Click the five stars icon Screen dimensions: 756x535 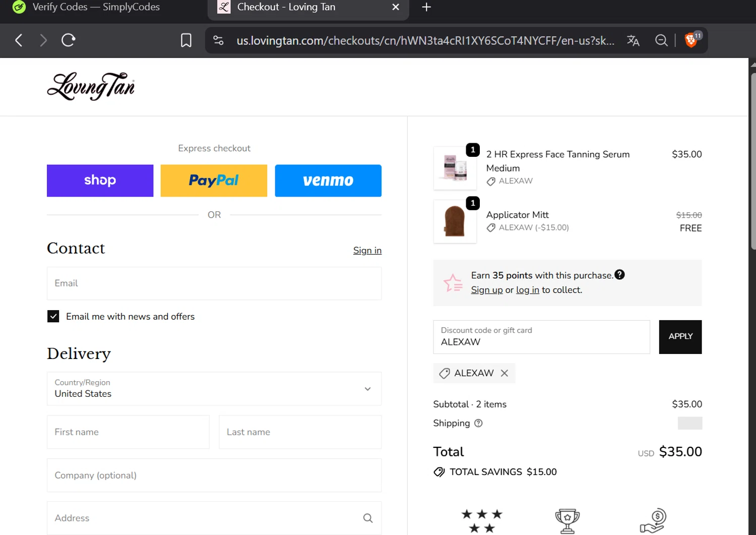pyautogui.click(x=482, y=521)
